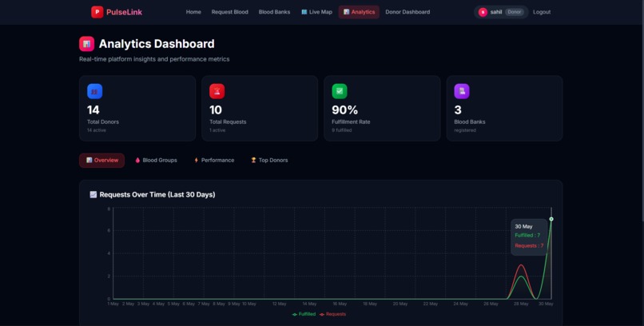The height and width of the screenshot is (326, 644).
Task: Toggle the Requests legend entry
Action: (x=332, y=314)
